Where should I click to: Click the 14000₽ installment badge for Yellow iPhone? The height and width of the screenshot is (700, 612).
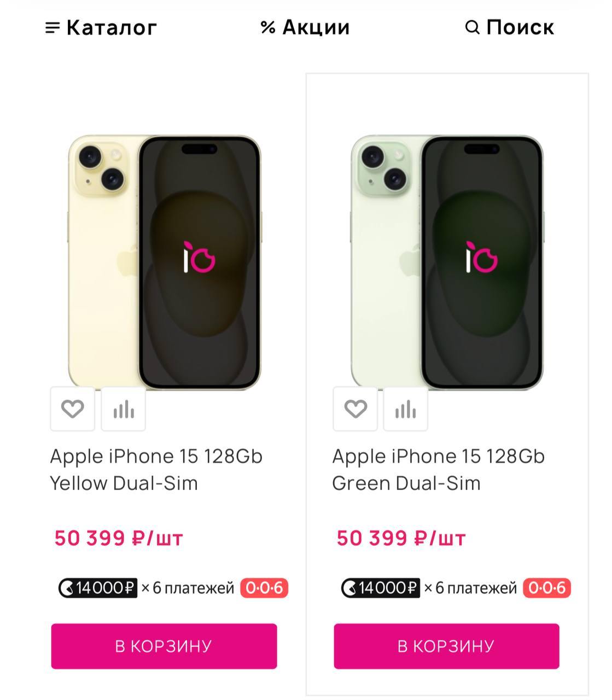pyautogui.click(x=98, y=588)
